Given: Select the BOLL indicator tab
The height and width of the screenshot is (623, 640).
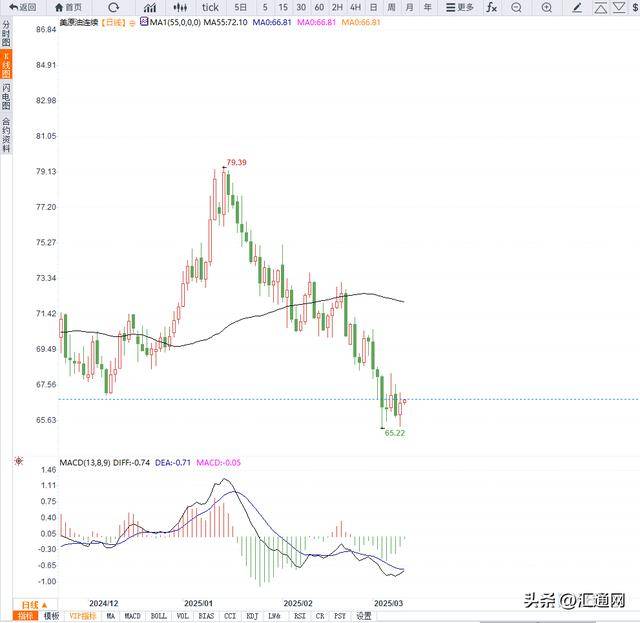Looking at the screenshot, I should pyautogui.click(x=158, y=616).
